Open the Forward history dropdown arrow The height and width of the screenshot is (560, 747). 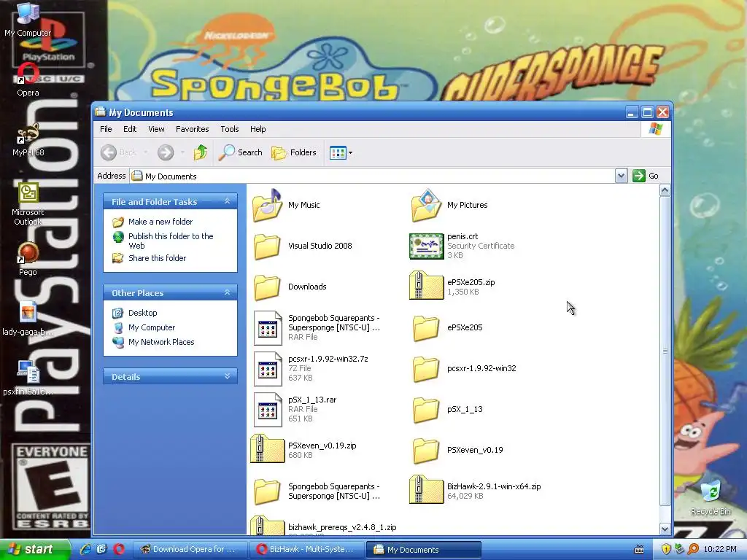coord(182,153)
